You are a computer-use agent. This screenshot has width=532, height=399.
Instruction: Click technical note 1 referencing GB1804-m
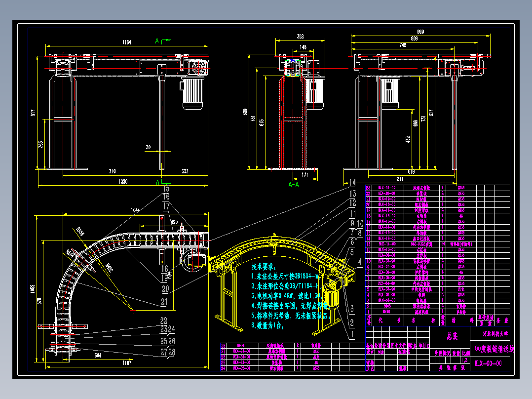[286, 277]
